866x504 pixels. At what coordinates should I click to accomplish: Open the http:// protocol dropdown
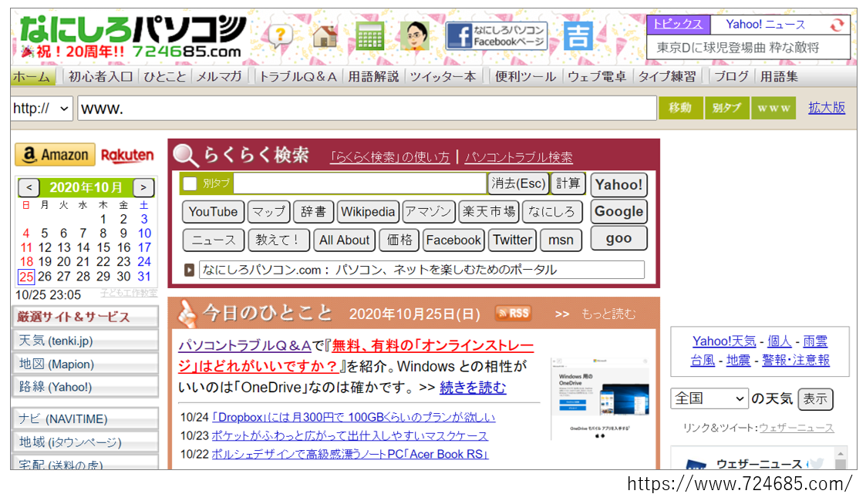(x=42, y=109)
